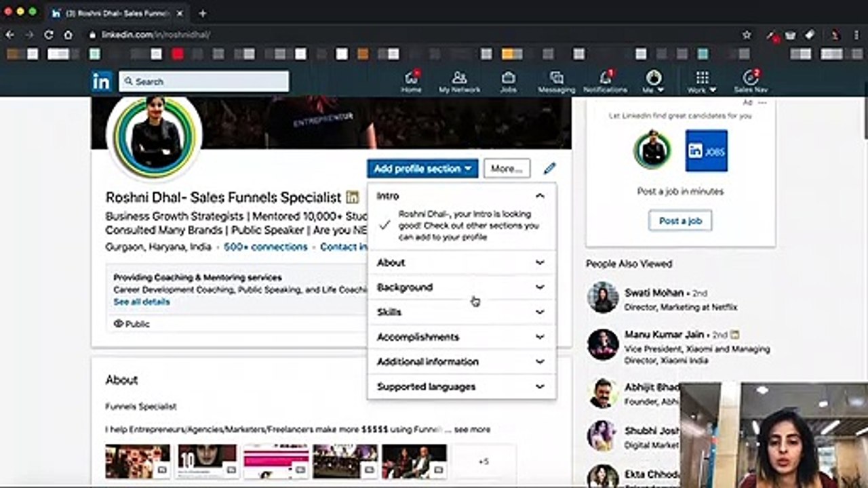This screenshot has width=868, height=488.
Task: Open the 500+ connections link
Action: click(x=266, y=247)
